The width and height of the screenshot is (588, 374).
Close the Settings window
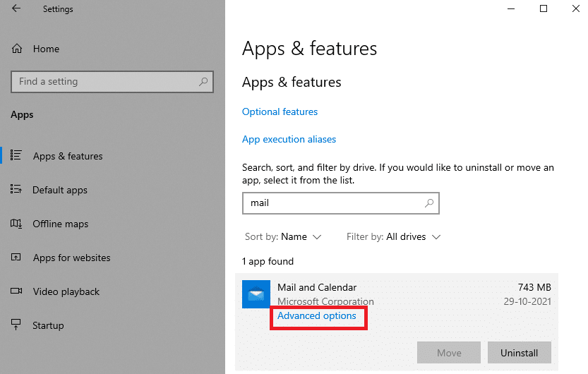point(576,8)
